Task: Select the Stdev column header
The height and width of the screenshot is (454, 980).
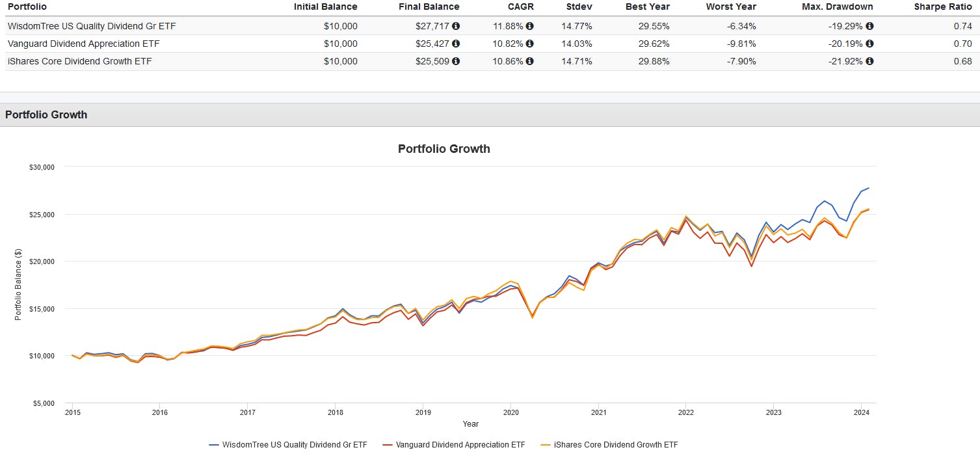Action: (577, 7)
